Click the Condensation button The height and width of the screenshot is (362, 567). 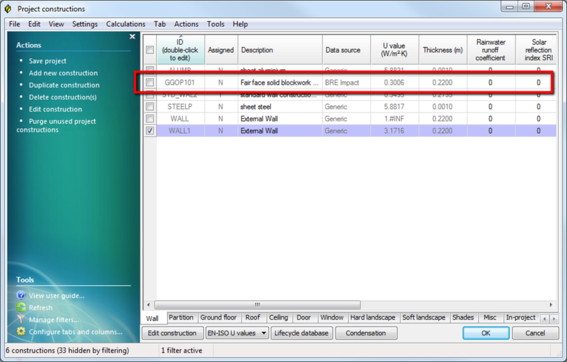[x=366, y=333]
